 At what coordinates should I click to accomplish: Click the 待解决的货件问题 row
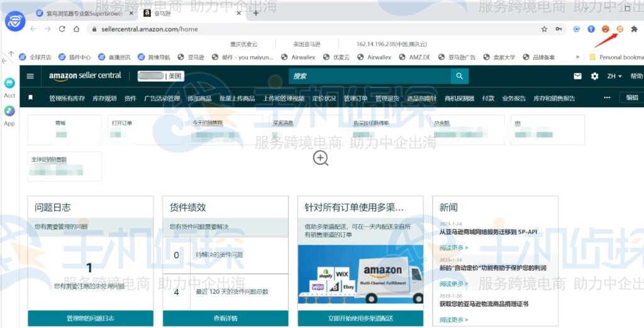pos(226,255)
